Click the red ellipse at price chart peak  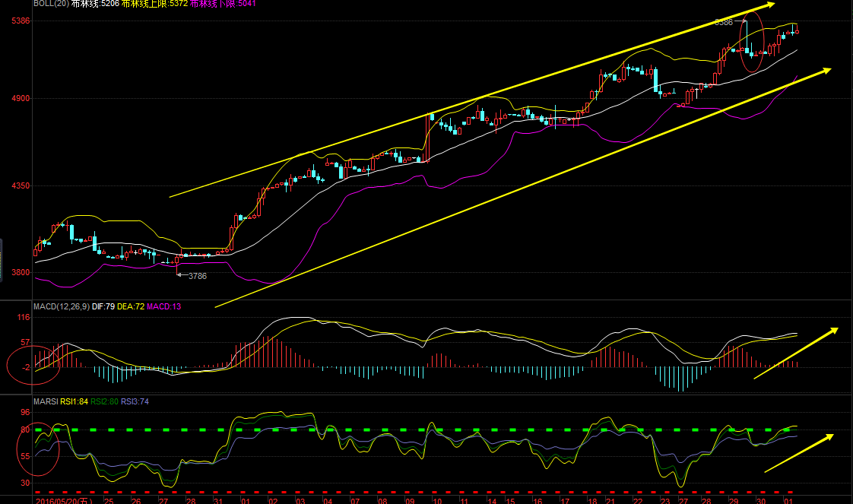click(751, 43)
